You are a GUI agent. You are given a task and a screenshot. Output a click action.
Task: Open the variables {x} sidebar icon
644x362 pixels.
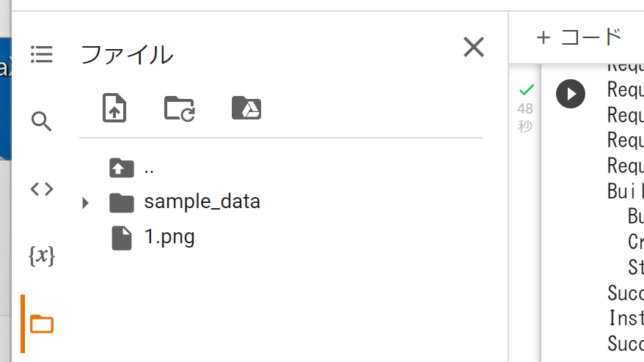pos(42,256)
